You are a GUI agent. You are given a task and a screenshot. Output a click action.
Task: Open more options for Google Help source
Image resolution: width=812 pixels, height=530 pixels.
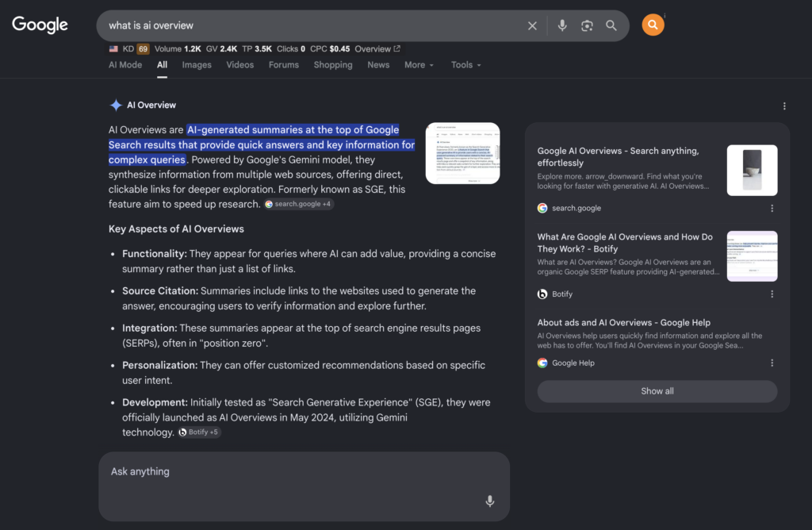[772, 363]
